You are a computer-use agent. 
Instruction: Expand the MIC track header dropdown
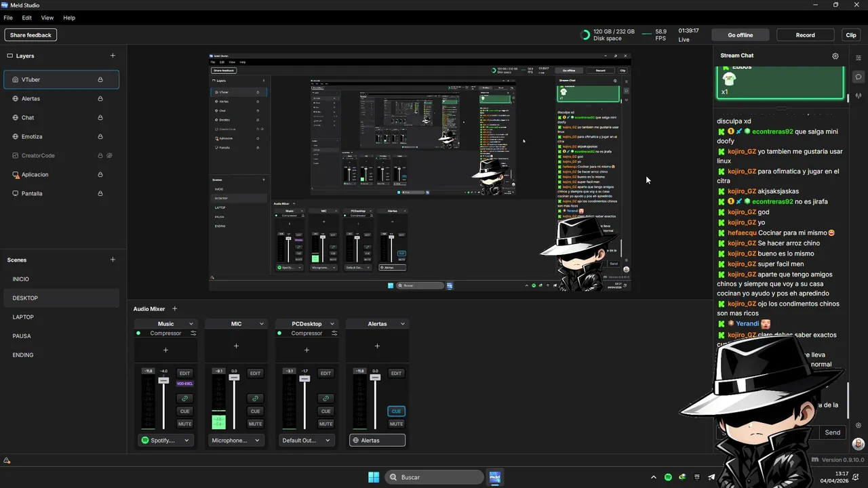pos(262,324)
